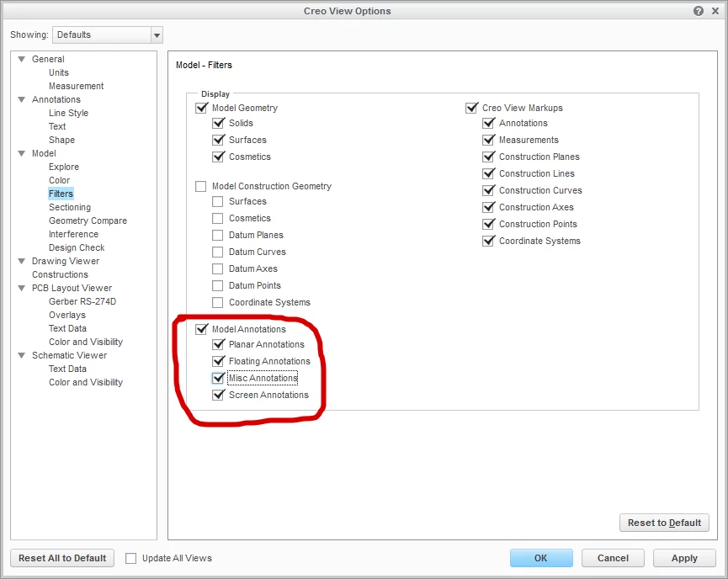Uncheck the Misc Annotations checkbox
Image resolution: width=728 pixels, height=579 pixels.
(x=218, y=378)
